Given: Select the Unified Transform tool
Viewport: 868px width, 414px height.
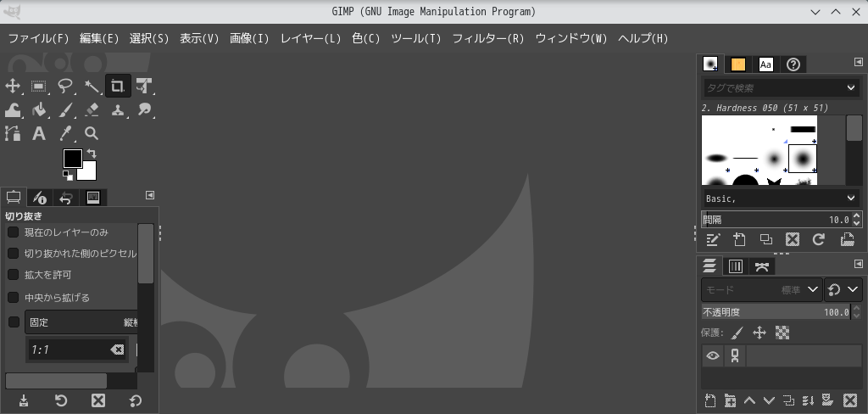Looking at the screenshot, I should click(144, 86).
